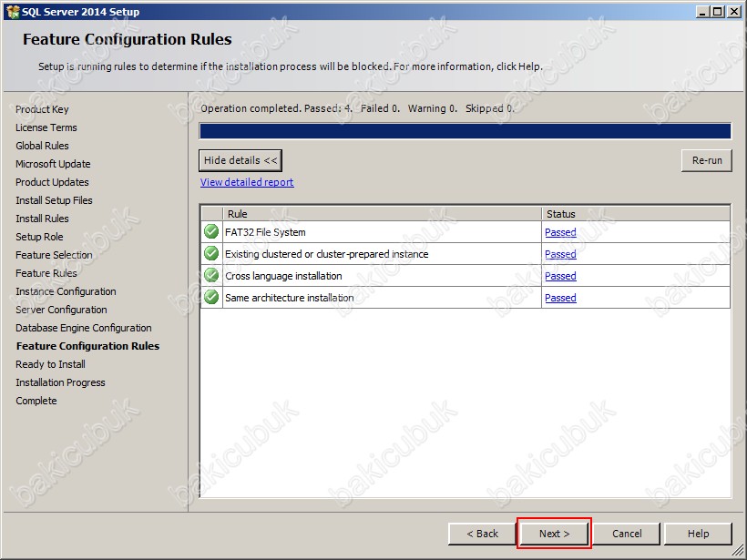747x560 pixels.
Task: Select the Rule column header
Action: (x=382, y=214)
